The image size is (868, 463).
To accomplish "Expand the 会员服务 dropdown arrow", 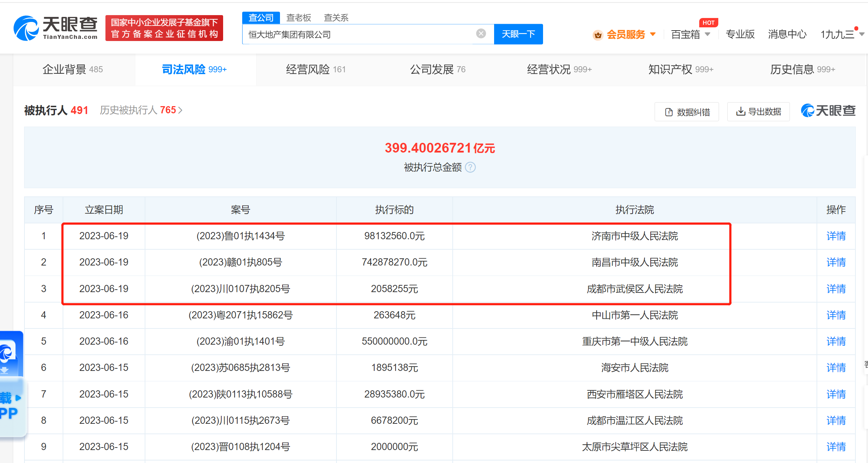I will [x=653, y=35].
